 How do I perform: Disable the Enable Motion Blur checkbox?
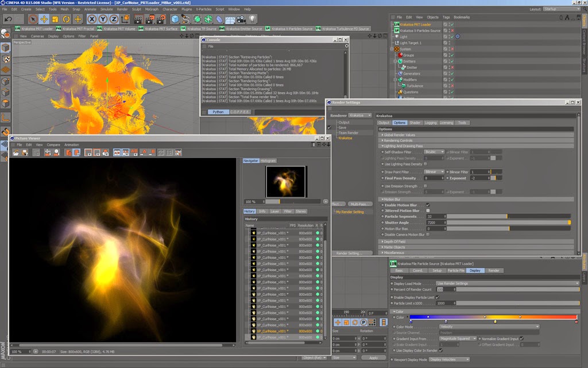point(428,205)
